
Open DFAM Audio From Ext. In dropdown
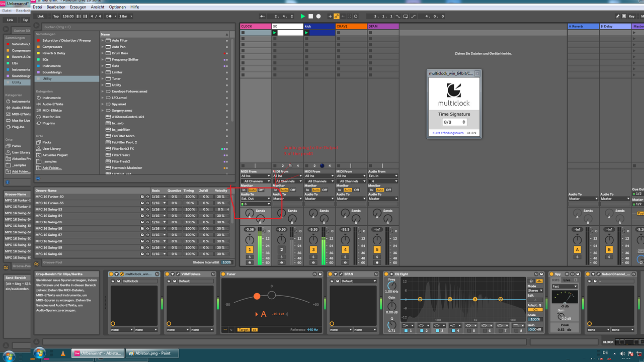383,176
